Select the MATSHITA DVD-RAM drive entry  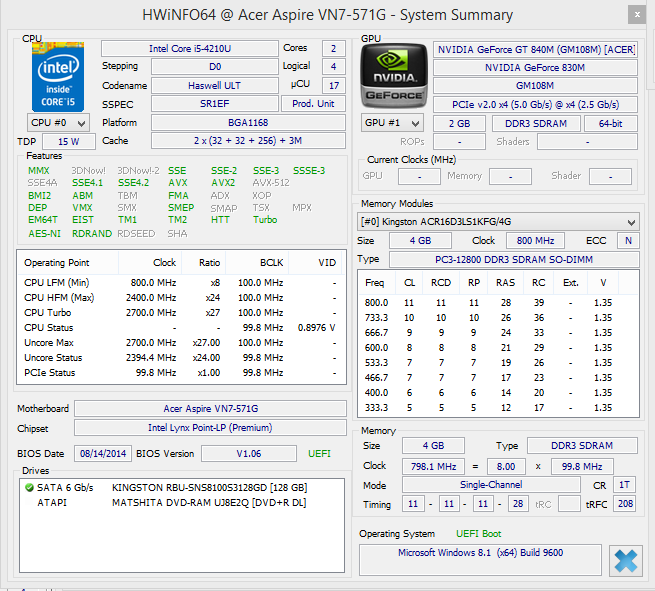(x=182, y=502)
